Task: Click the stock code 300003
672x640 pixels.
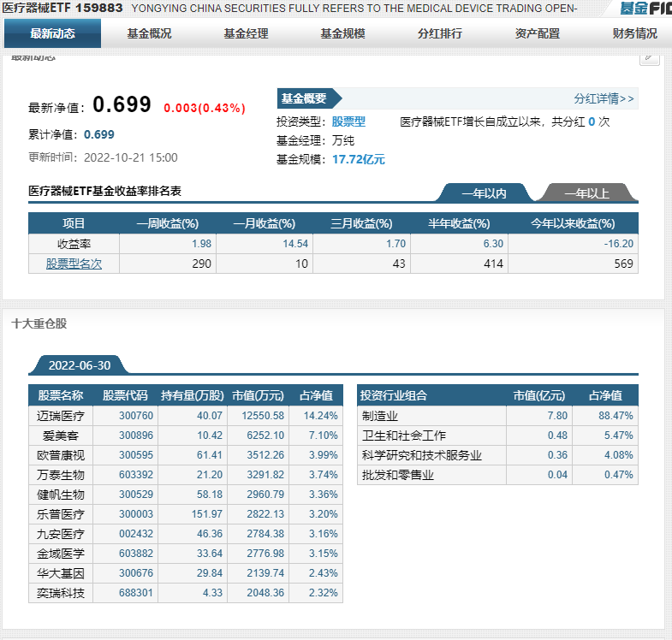Action: pyautogui.click(x=136, y=514)
